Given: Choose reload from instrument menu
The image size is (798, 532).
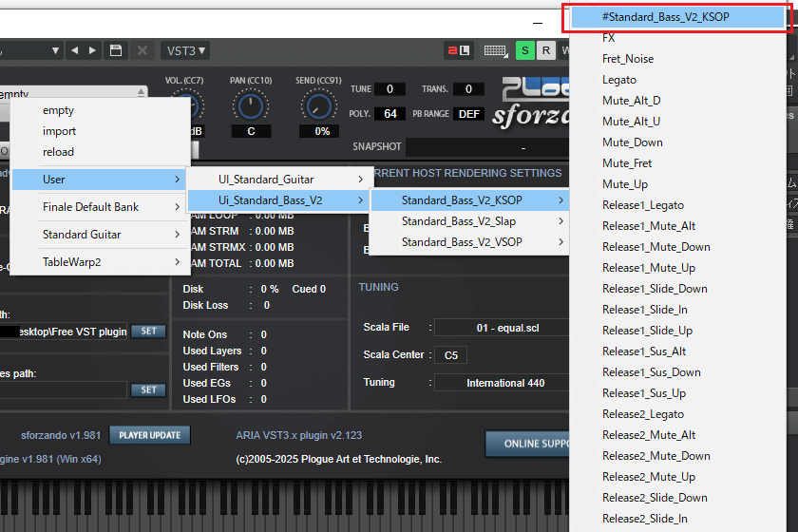Looking at the screenshot, I should tap(99, 152).
